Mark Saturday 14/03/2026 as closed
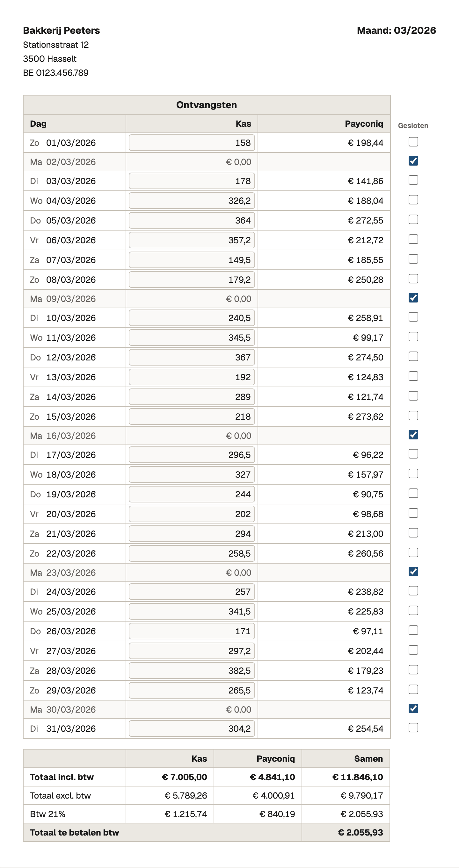This screenshot has height=868, width=459. click(413, 396)
